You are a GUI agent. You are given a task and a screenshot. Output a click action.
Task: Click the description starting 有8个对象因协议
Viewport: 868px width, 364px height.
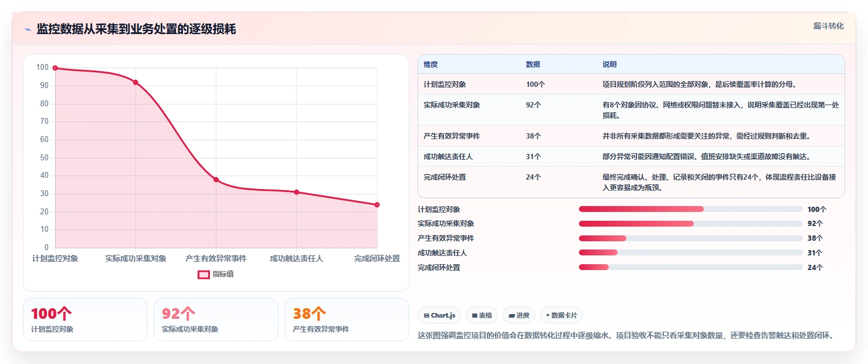(x=721, y=110)
